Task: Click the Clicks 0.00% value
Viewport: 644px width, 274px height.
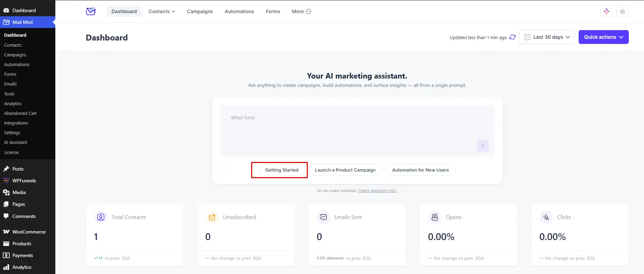Action: pos(552,237)
